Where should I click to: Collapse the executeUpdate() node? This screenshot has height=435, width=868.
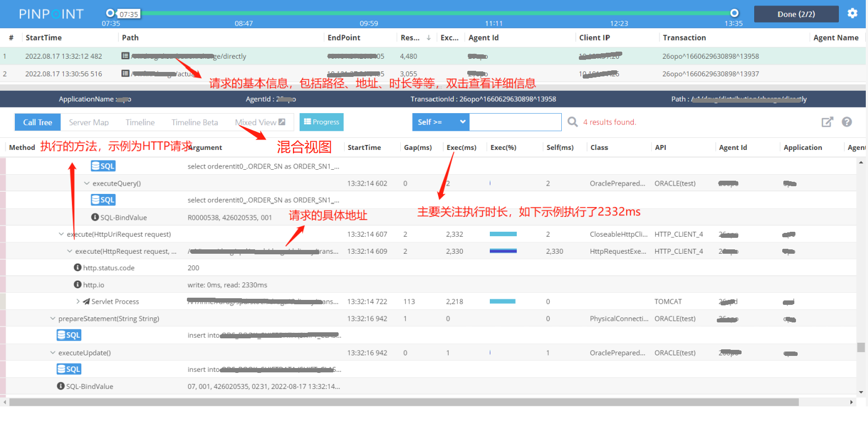click(53, 353)
